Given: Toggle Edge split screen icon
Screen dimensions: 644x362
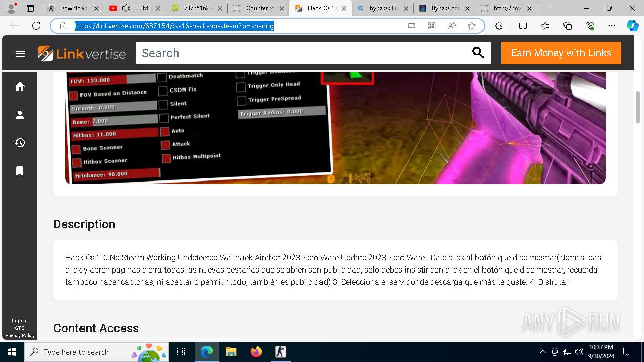Looking at the screenshot, I should point(523,26).
